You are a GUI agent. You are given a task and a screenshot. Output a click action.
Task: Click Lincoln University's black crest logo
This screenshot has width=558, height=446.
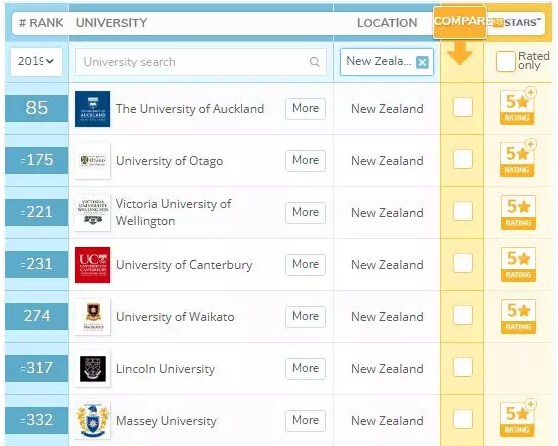pyautogui.click(x=93, y=369)
